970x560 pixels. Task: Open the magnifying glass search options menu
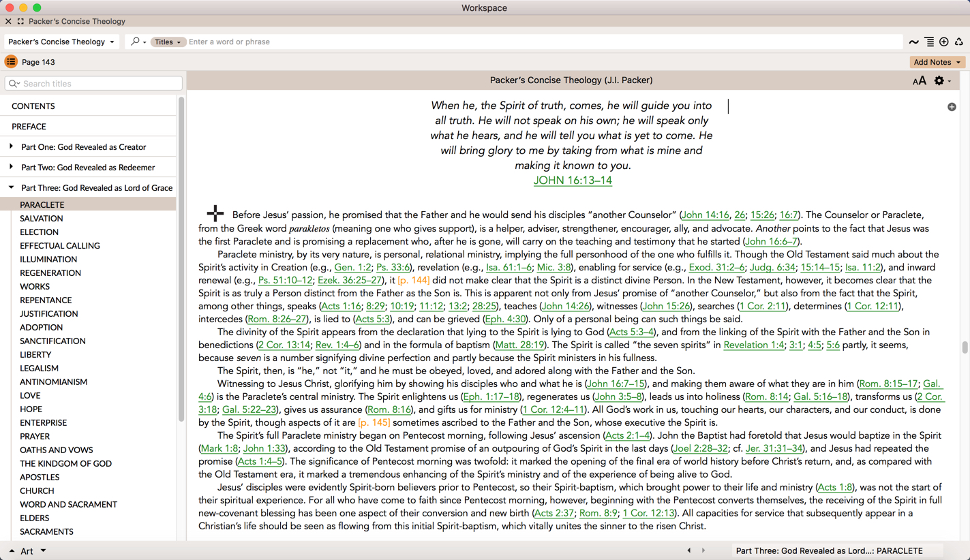[x=138, y=42]
